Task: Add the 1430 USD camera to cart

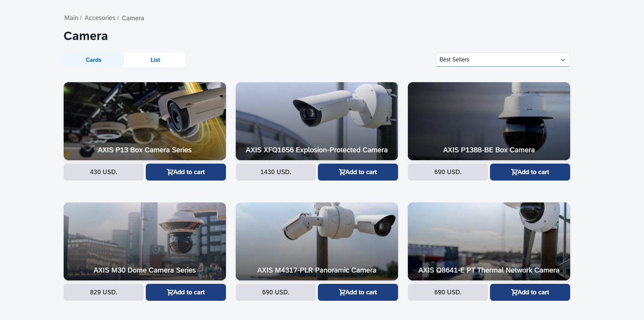Action: [x=358, y=172]
